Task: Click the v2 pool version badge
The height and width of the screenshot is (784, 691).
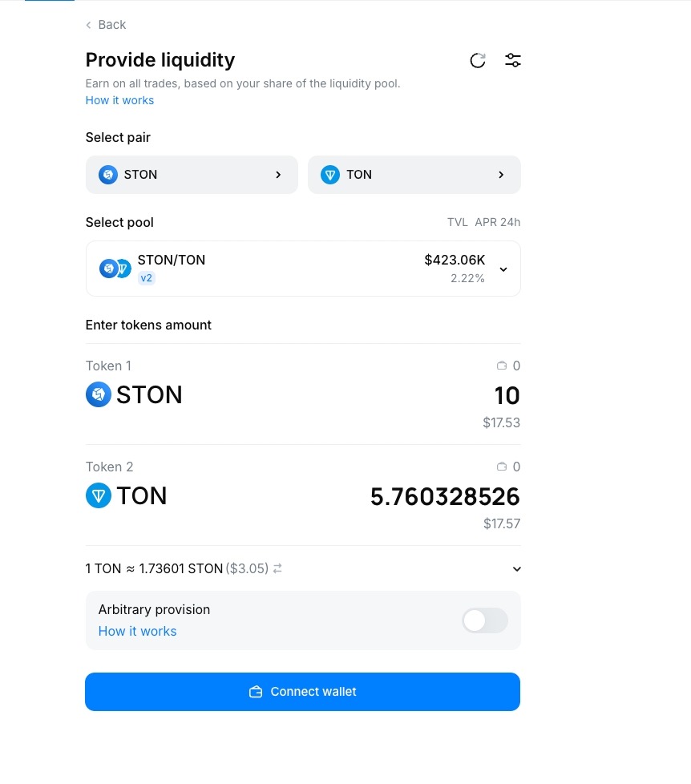Action: [146, 278]
